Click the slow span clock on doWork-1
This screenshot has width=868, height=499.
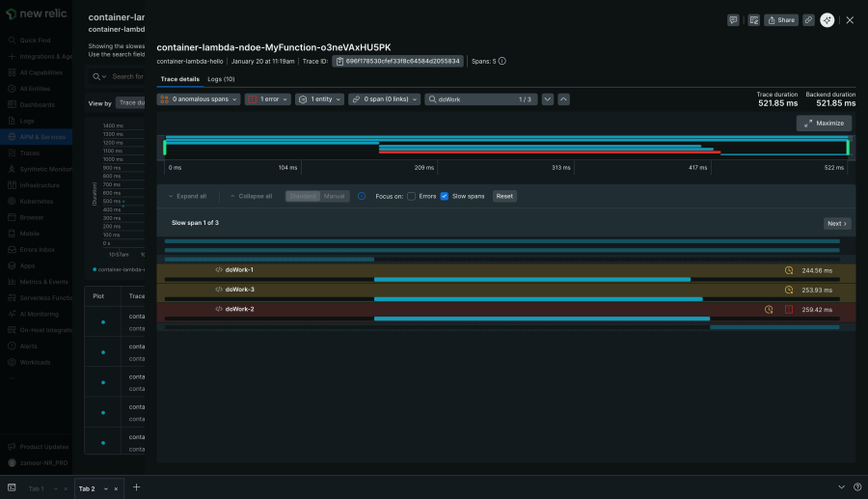coord(789,270)
